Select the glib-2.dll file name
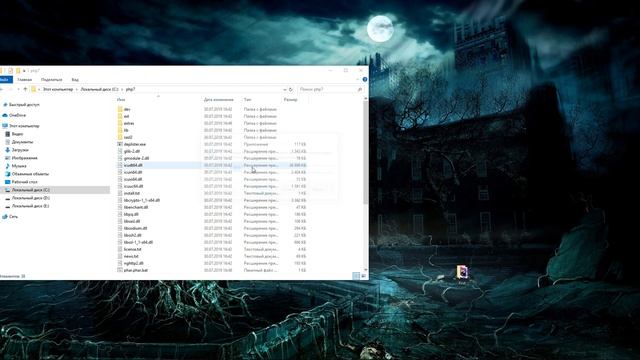Image resolution: width=640 pixels, height=360 pixels. [132, 151]
